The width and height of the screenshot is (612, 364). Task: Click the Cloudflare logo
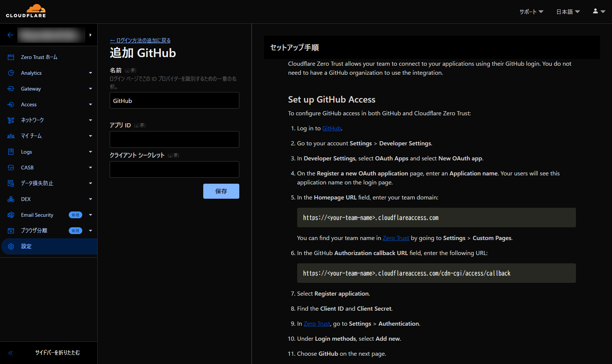pyautogui.click(x=26, y=11)
